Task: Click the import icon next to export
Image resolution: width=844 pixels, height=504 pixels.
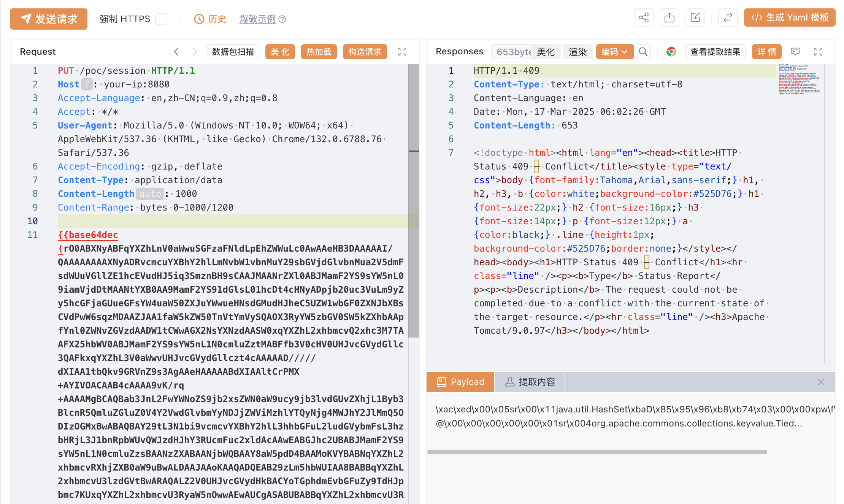Action: (695, 18)
